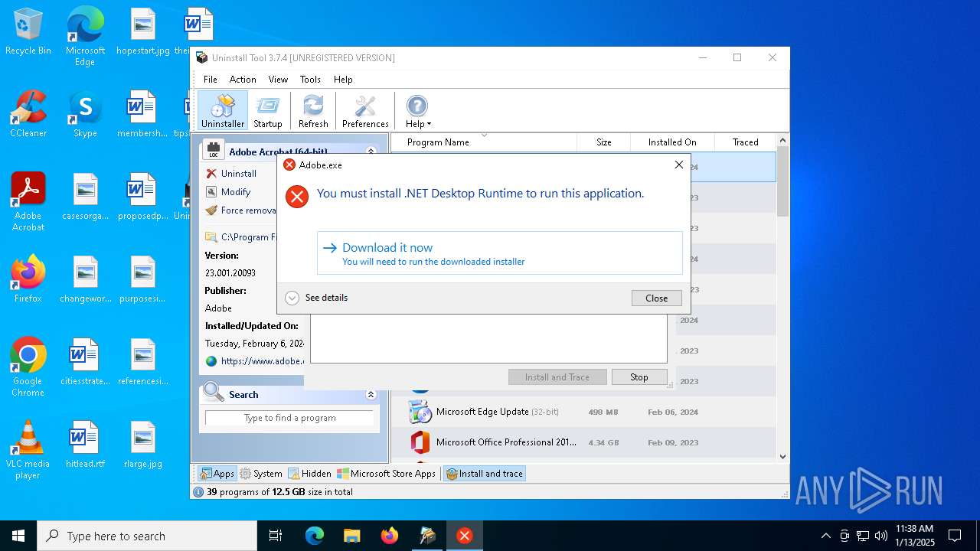
Task: Select Microsoft Office Professional row
Action: click(x=583, y=442)
